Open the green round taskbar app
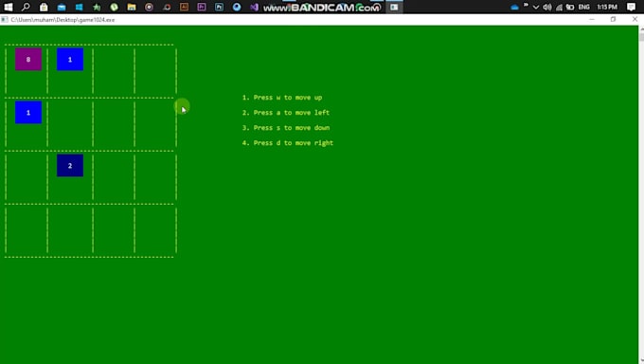The height and width of the screenshot is (364, 644). pyautogui.click(x=114, y=7)
